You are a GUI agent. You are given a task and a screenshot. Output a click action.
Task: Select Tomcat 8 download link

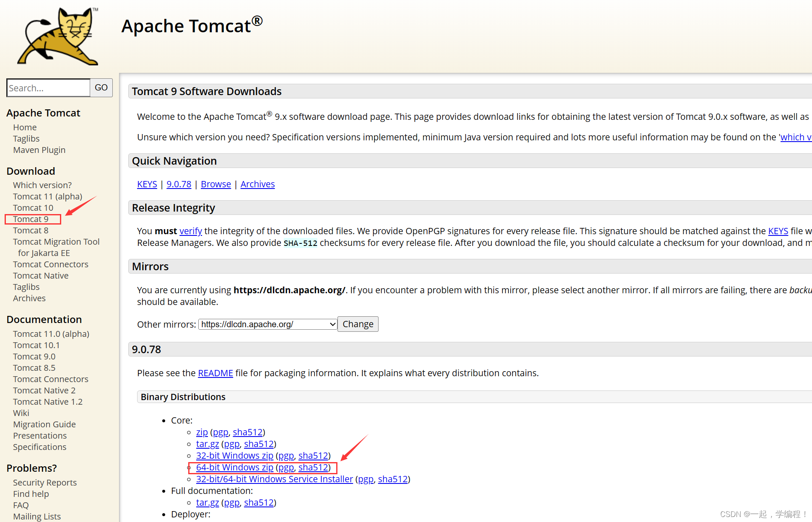tap(31, 230)
